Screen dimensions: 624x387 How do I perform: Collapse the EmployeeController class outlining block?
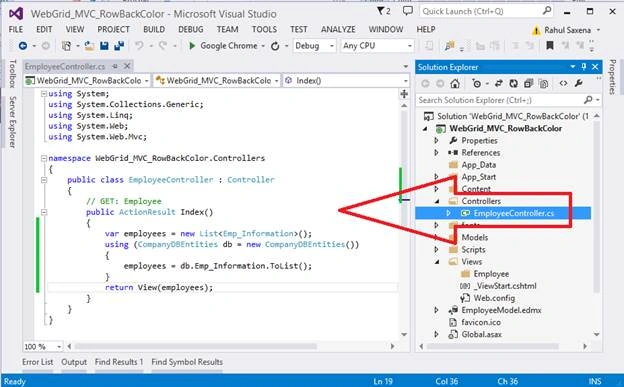(x=44, y=180)
